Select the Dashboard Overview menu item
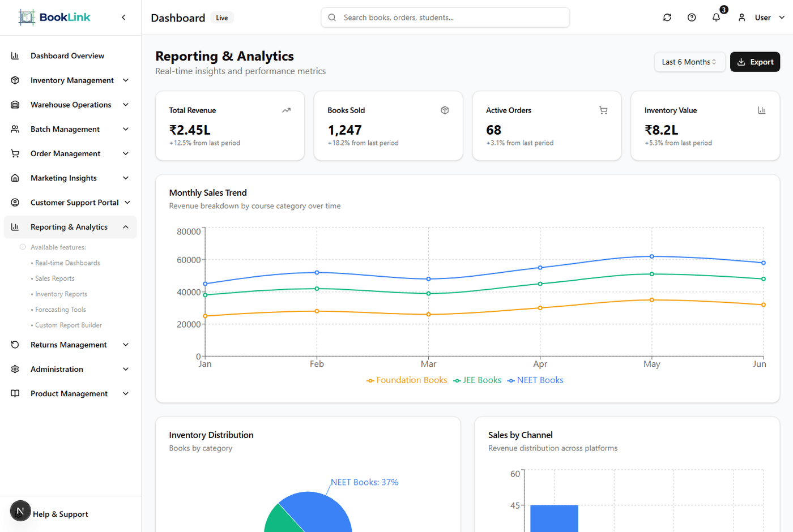The width and height of the screenshot is (793, 532). (x=67, y=55)
